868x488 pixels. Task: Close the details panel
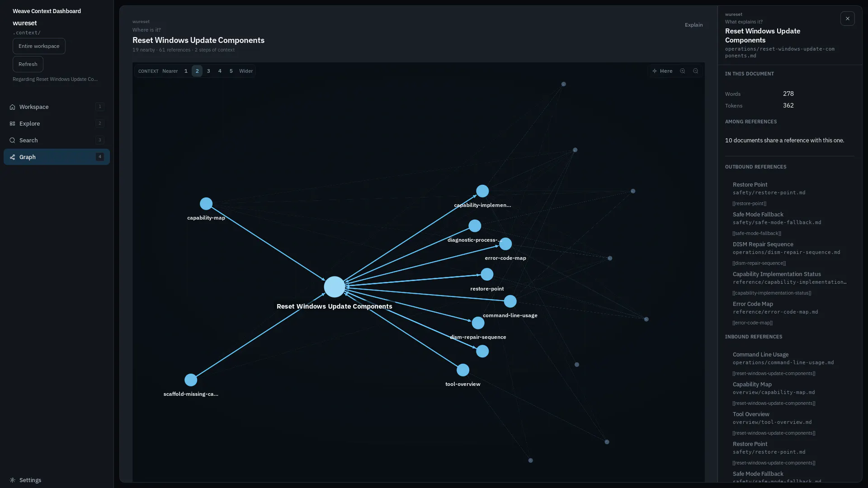coord(848,19)
